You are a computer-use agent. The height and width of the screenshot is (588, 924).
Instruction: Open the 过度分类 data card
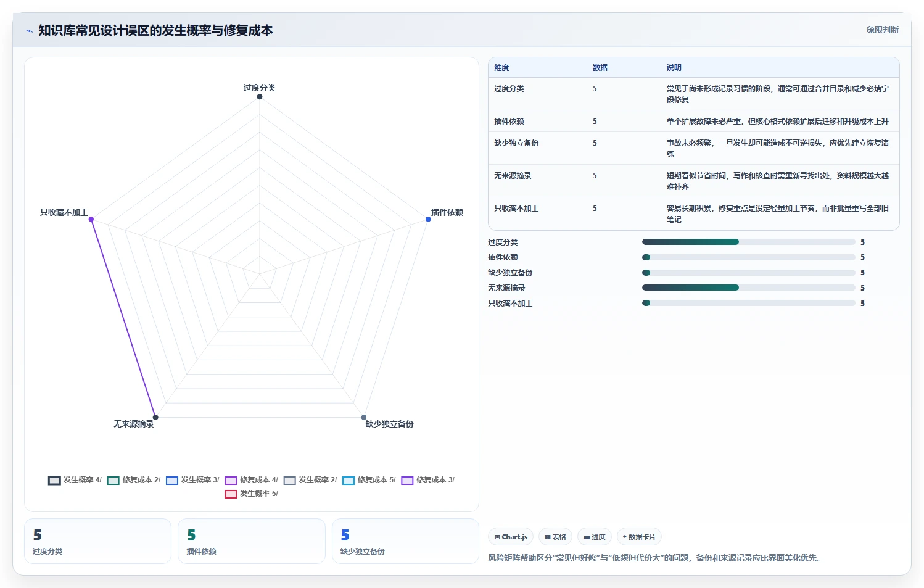click(97, 541)
